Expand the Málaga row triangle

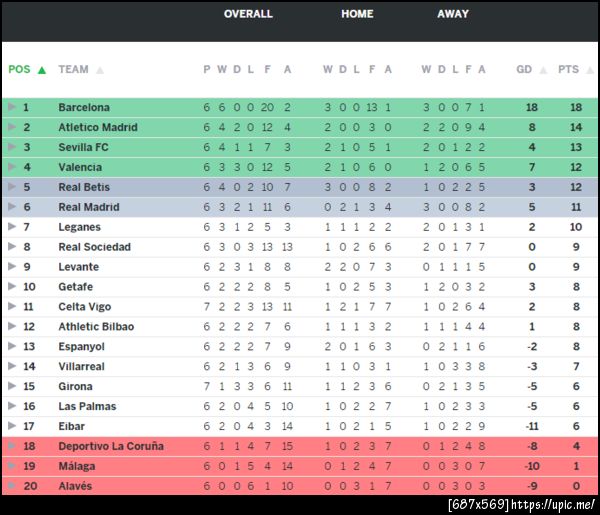pos(12,466)
